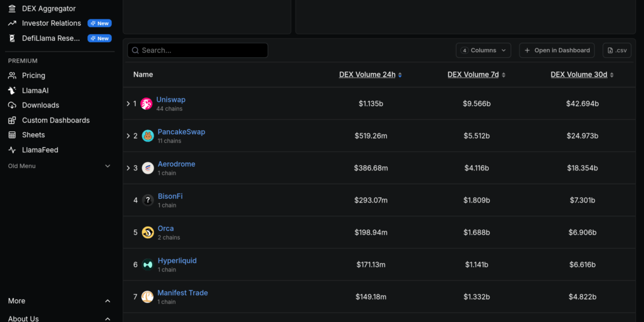644x322 pixels.
Task: Open the PancakeSwap protocol link
Action: point(182,132)
